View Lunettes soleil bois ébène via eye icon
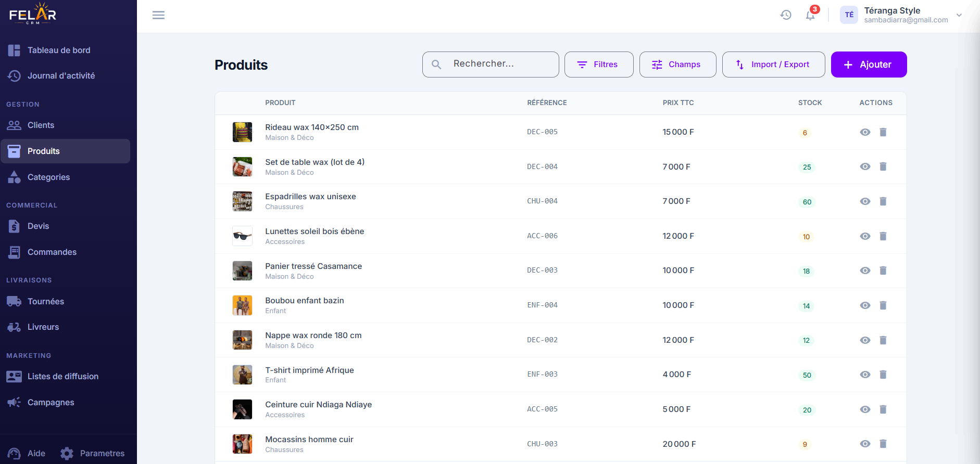980x464 pixels. [x=865, y=236]
